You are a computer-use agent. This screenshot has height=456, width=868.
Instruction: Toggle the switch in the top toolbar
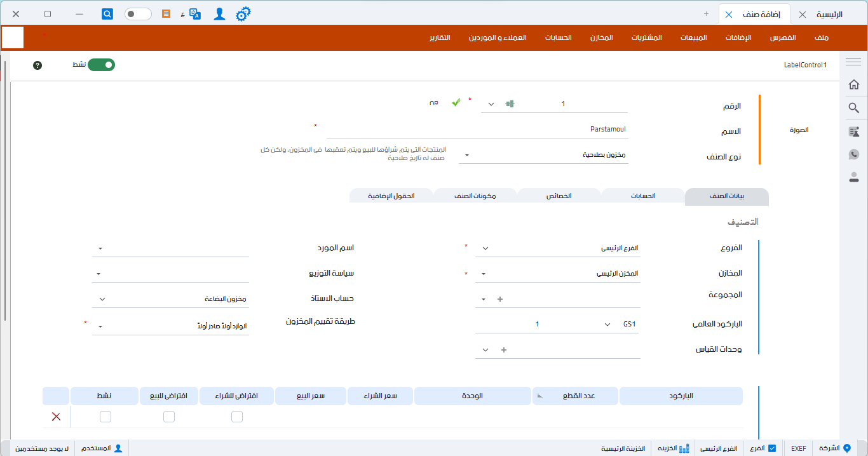(138, 13)
